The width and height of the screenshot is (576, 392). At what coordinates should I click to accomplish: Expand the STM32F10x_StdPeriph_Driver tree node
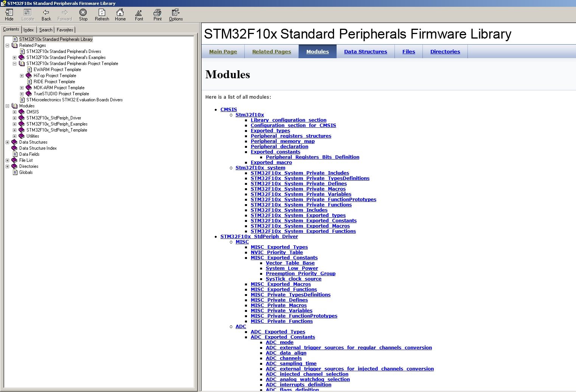pos(14,118)
